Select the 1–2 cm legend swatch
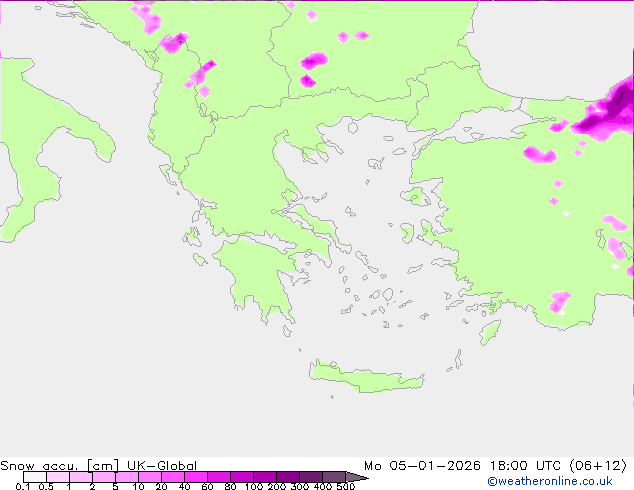 [x=81, y=477]
